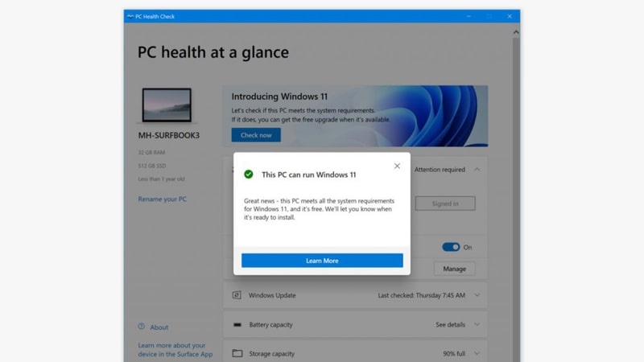Click the Attention required label
Screen dimensions: 644x362
[x=440, y=170]
